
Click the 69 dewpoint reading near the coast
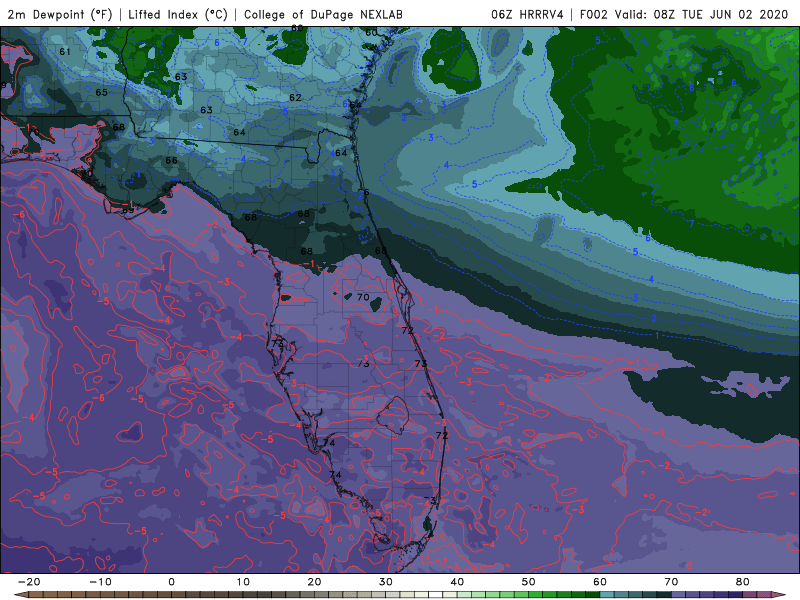point(128,210)
